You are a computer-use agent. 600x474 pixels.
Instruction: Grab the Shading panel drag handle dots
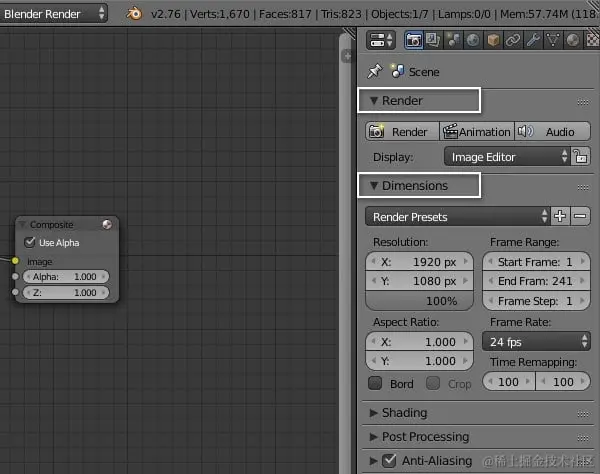point(583,414)
